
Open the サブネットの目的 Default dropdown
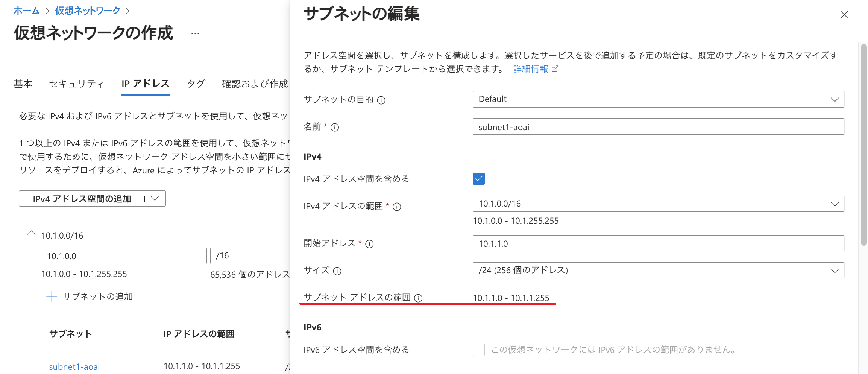point(658,99)
